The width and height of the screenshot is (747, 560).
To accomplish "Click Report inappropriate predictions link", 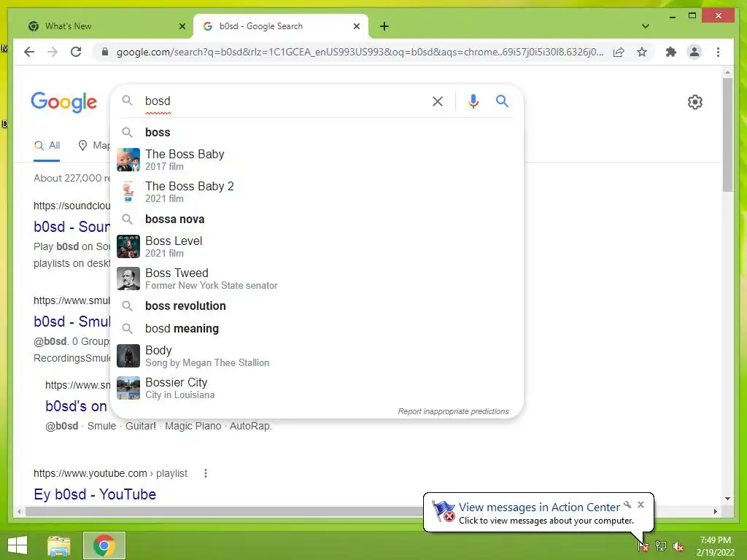I will click(x=453, y=411).
